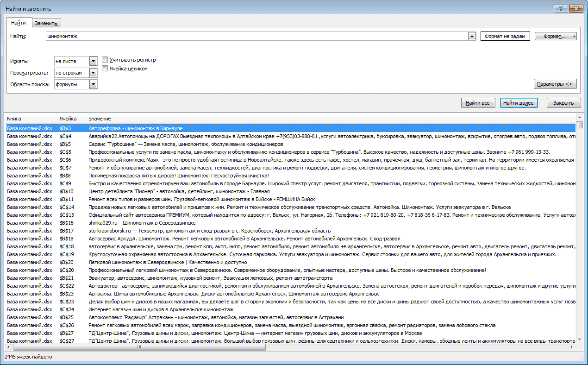
Task: Expand the search history arrow next to the Найти field
Action: (x=472, y=37)
